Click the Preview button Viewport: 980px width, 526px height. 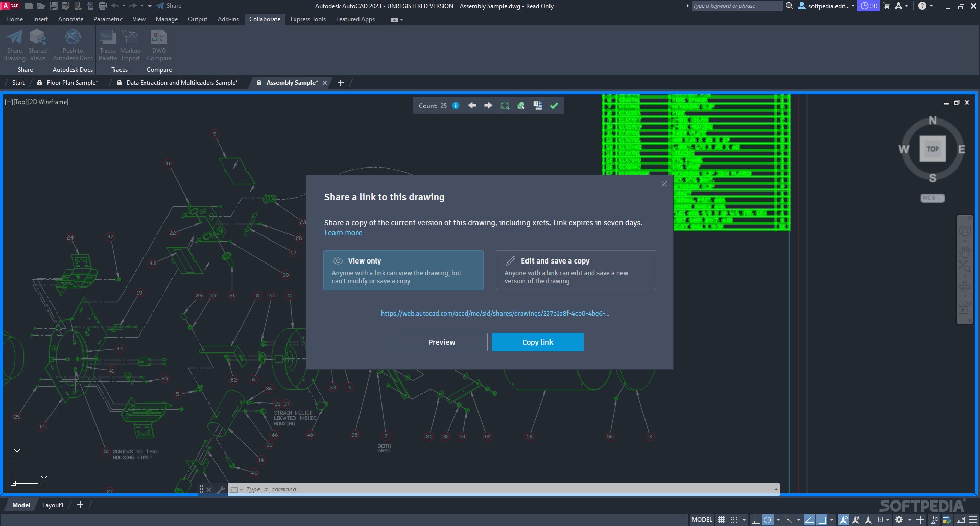point(441,342)
